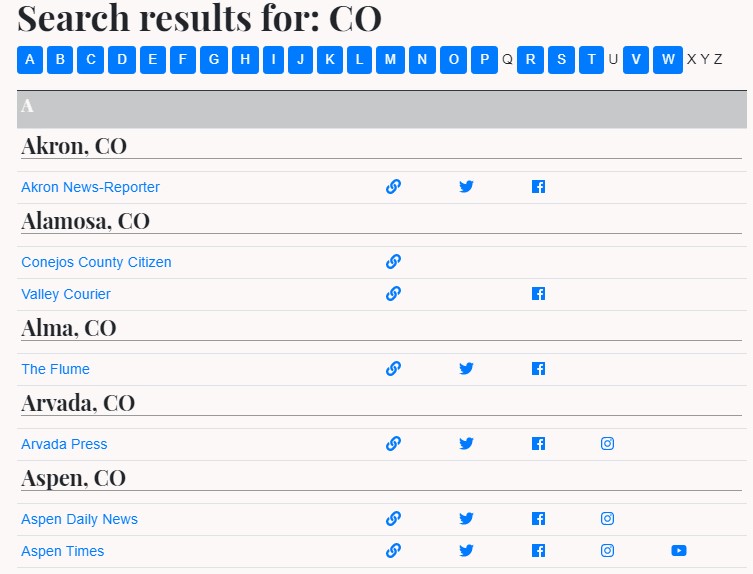
Task: Open The Flume newspaper link
Action: tap(55, 369)
